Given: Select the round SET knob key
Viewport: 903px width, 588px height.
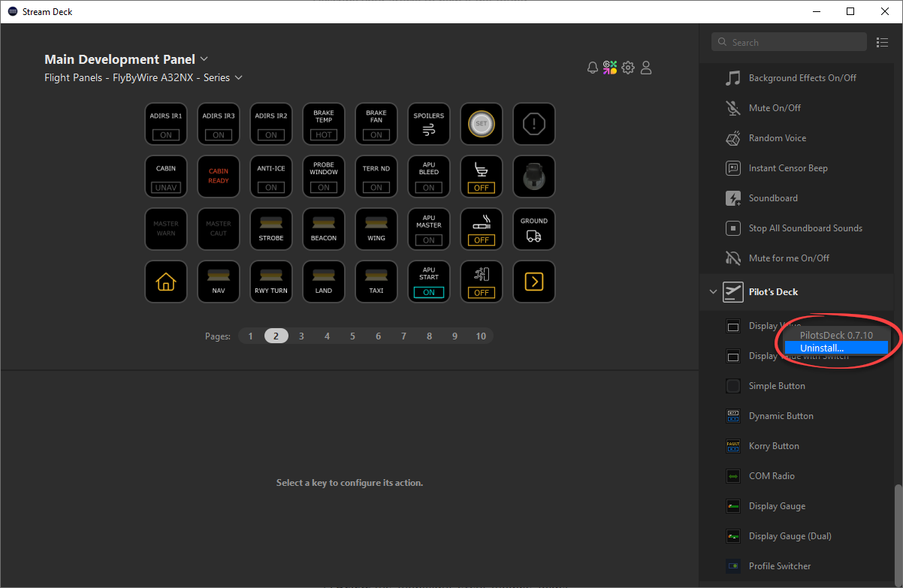Looking at the screenshot, I should coord(482,124).
